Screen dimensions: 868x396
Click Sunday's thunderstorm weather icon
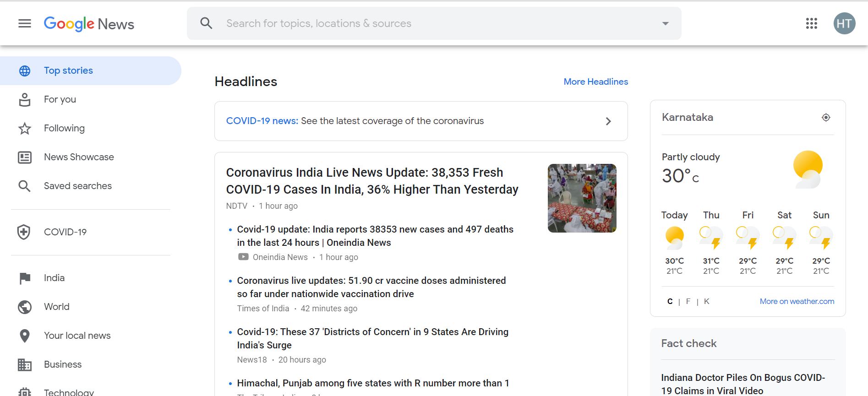821,238
